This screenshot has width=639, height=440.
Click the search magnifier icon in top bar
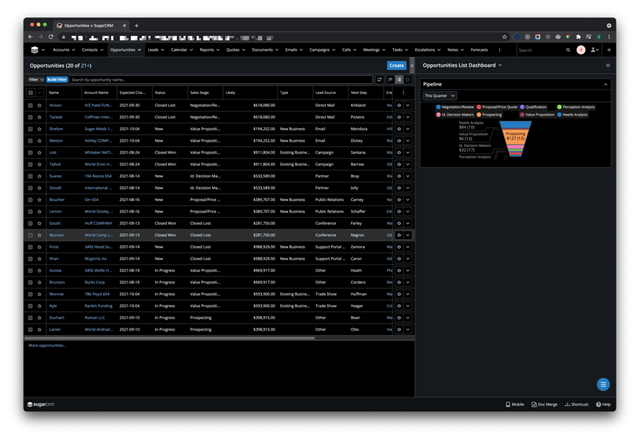click(x=568, y=50)
